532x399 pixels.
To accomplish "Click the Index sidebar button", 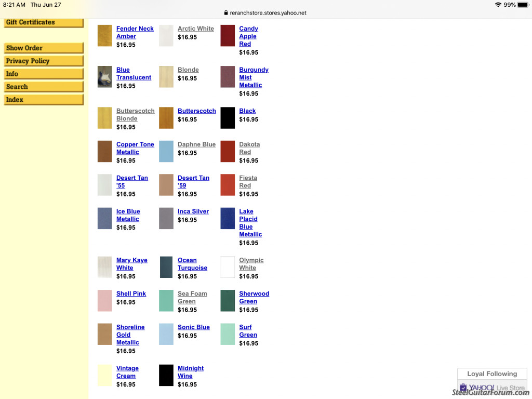I will 44,100.
